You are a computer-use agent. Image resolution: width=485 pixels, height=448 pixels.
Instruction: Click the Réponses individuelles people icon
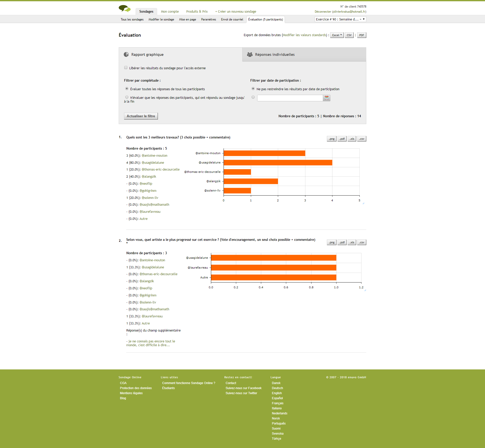[250, 55]
